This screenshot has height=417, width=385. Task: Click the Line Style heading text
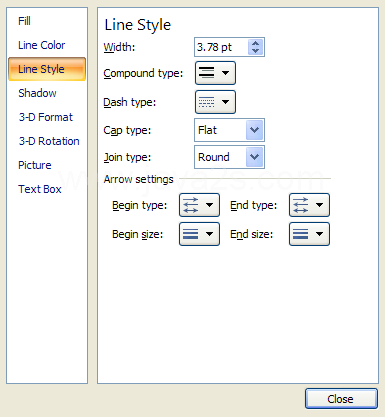pyautogui.click(x=138, y=25)
